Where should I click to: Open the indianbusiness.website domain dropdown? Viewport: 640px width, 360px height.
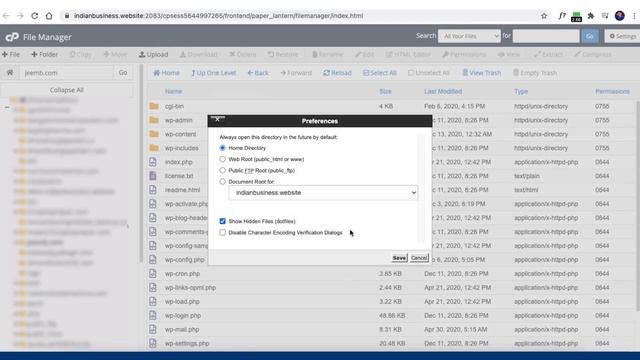pyautogui.click(x=323, y=193)
